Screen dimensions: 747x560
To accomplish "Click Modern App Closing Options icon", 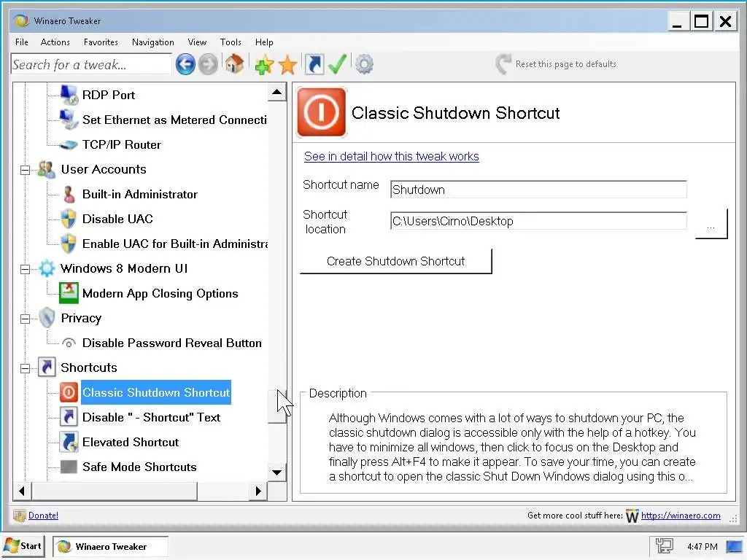I will click(x=69, y=293).
